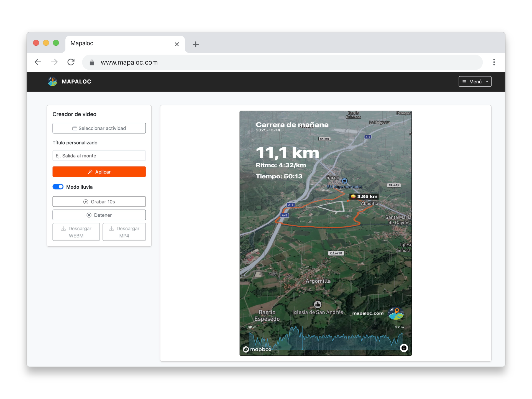
Task: Click BM Supermercados shop marker icon
Action: tap(344, 181)
